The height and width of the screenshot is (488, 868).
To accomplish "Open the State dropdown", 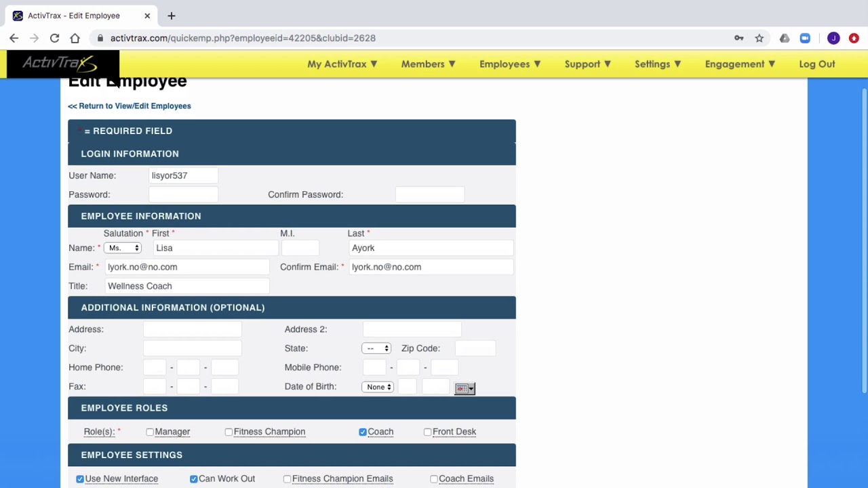I will coord(376,348).
